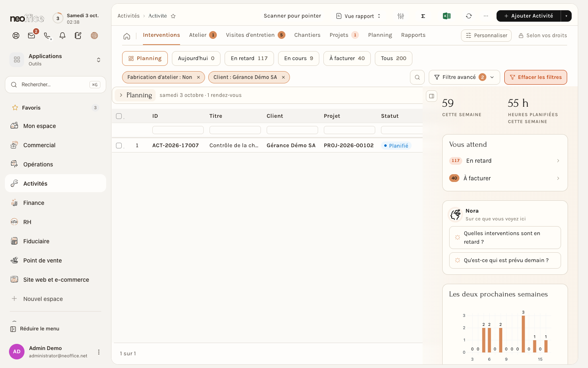Expand the Planning section chevron
588x368 pixels.
(121, 95)
